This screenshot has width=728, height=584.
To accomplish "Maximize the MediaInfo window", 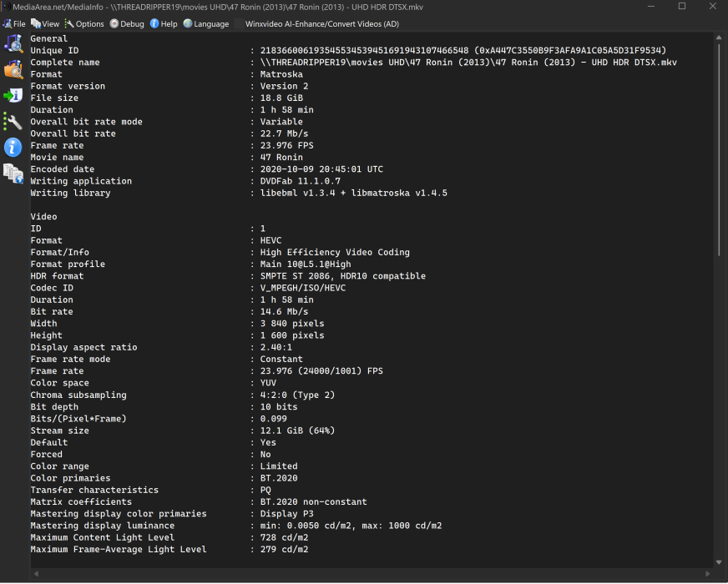I will (681, 7).
